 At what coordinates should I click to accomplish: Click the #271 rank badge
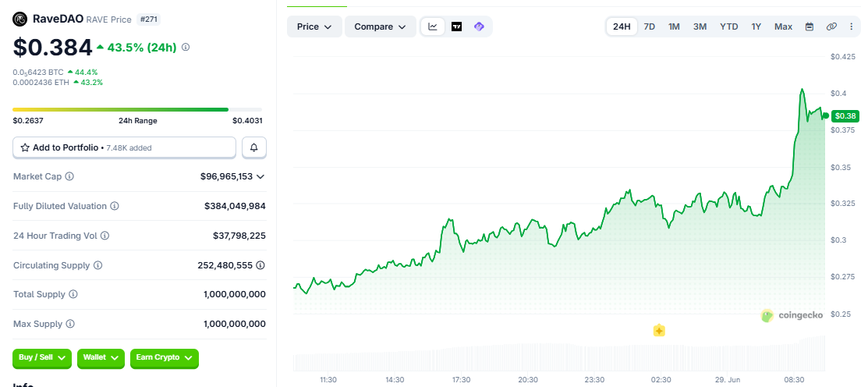coord(148,20)
